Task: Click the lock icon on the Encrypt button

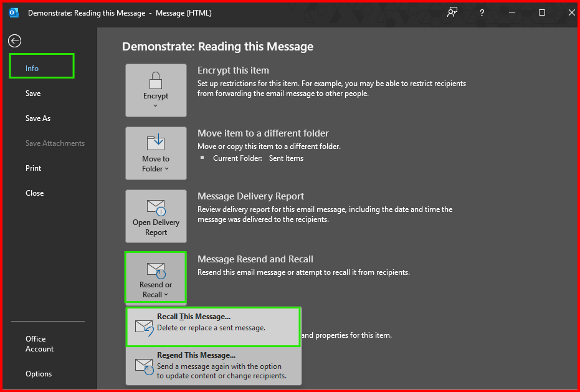Action: tap(156, 80)
